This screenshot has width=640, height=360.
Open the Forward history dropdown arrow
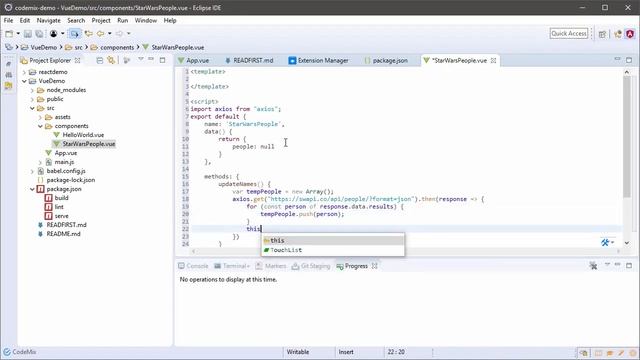[x=129, y=33]
